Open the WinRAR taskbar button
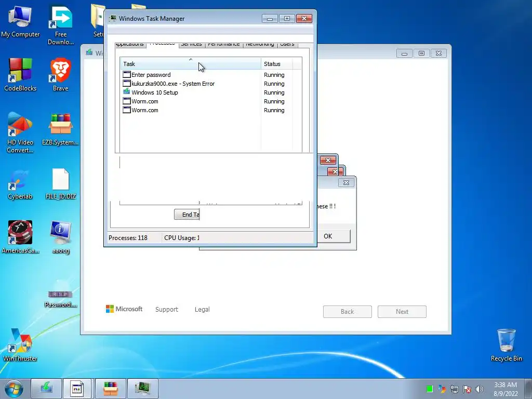 pyautogui.click(x=111, y=389)
